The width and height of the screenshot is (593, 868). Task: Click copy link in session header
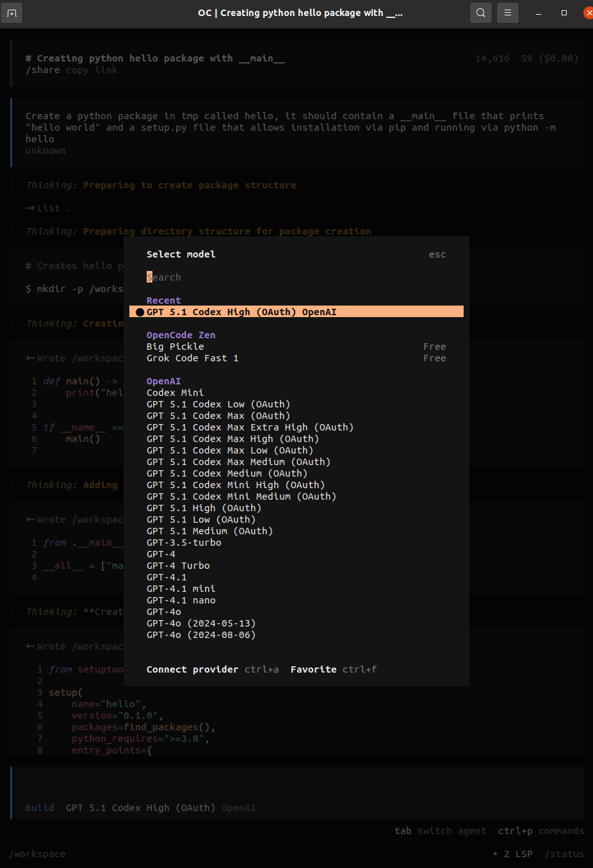pos(92,70)
